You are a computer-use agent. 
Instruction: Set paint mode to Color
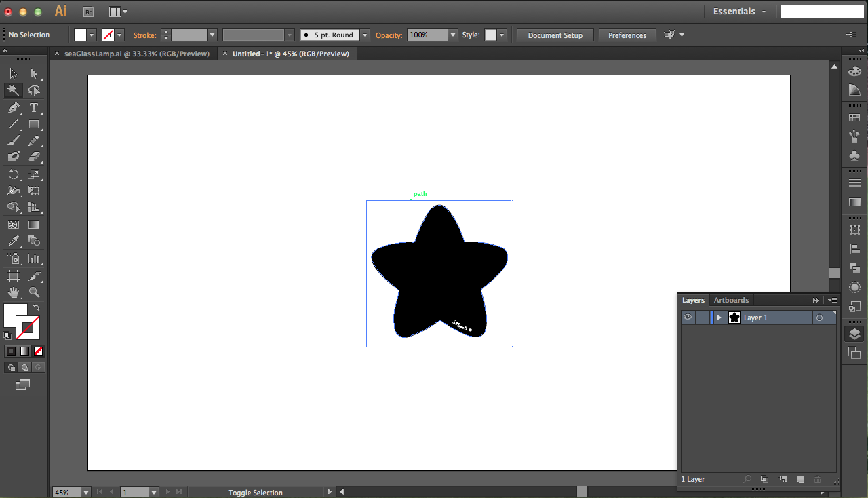[x=11, y=351]
